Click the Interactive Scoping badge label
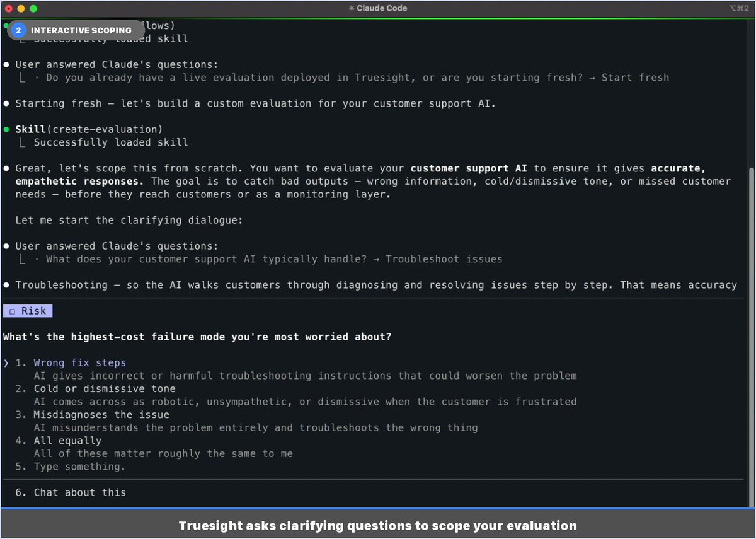This screenshot has width=756, height=539. tap(81, 30)
